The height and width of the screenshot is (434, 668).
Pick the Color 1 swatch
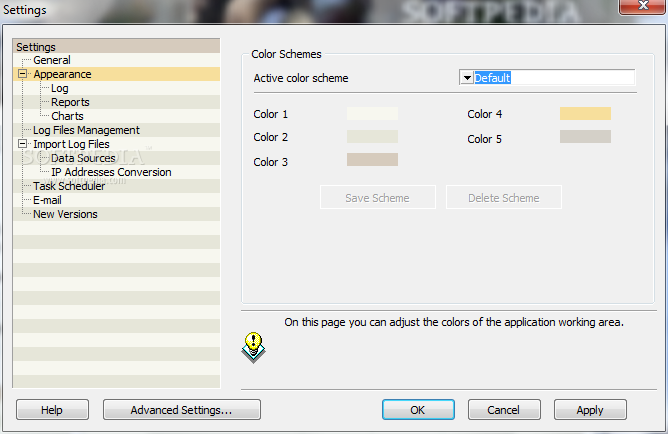(x=372, y=114)
